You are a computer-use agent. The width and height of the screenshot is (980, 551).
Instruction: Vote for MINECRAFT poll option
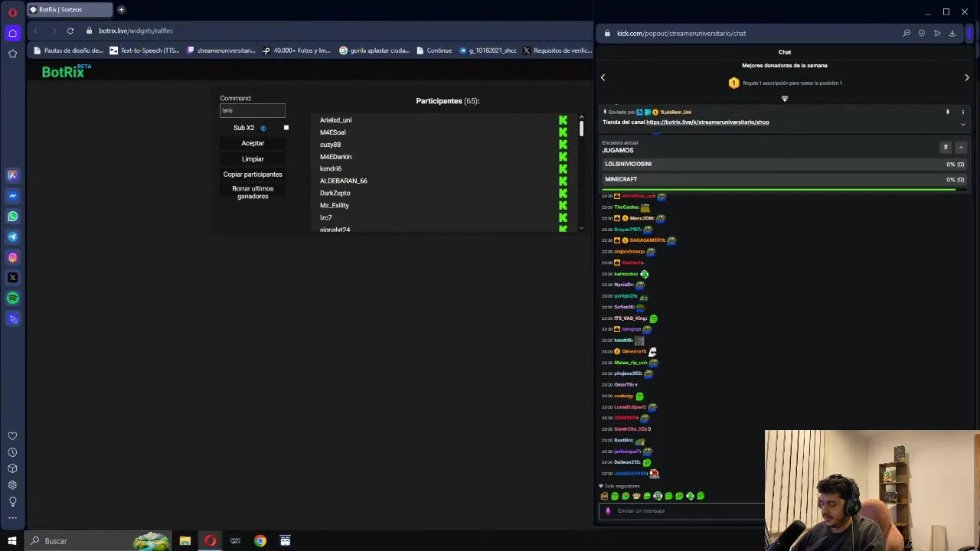click(x=784, y=180)
